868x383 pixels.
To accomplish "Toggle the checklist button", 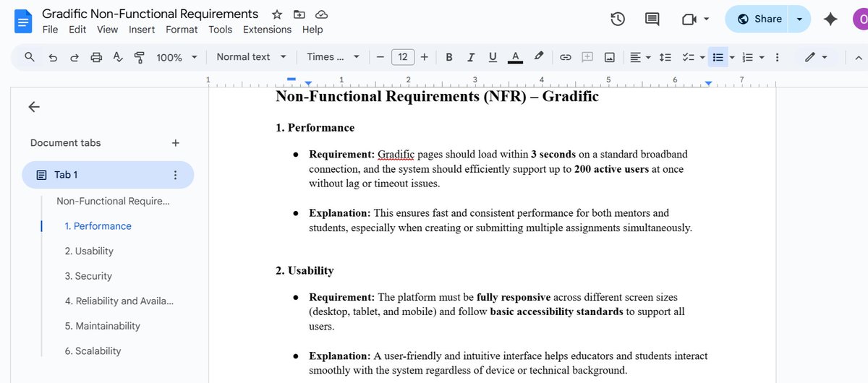I will (x=689, y=57).
